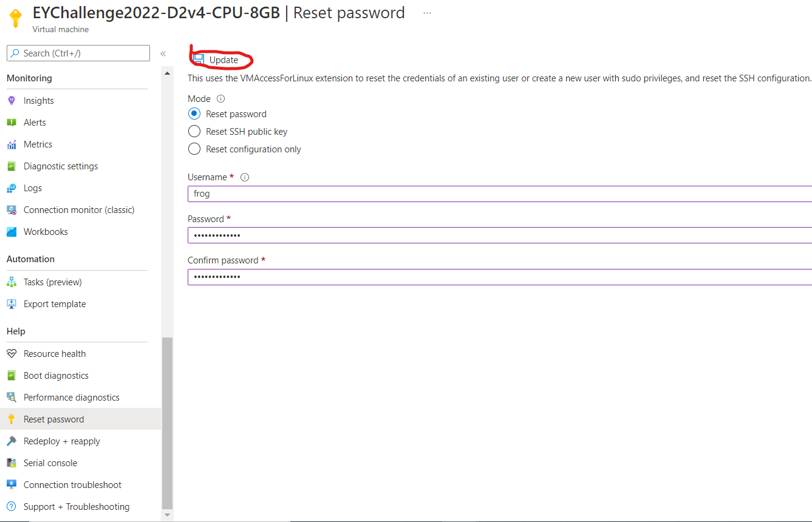Open Connection monitor (classic) item
This screenshot has height=522, width=812.
click(x=79, y=210)
